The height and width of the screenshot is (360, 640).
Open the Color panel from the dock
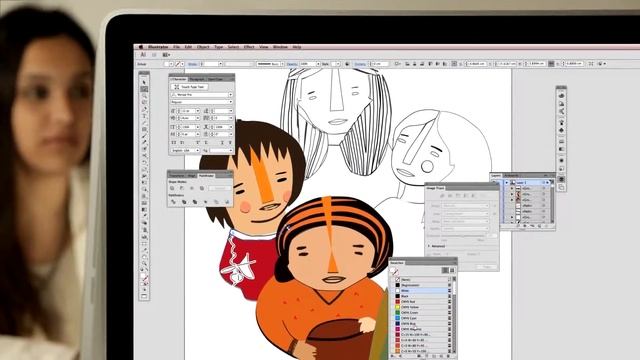point(562,96)
